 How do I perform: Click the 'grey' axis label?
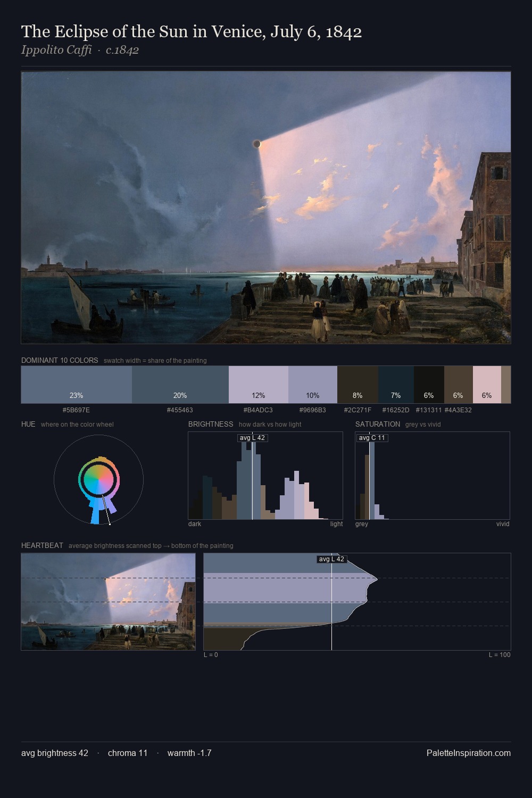click(x=362, y=524)
